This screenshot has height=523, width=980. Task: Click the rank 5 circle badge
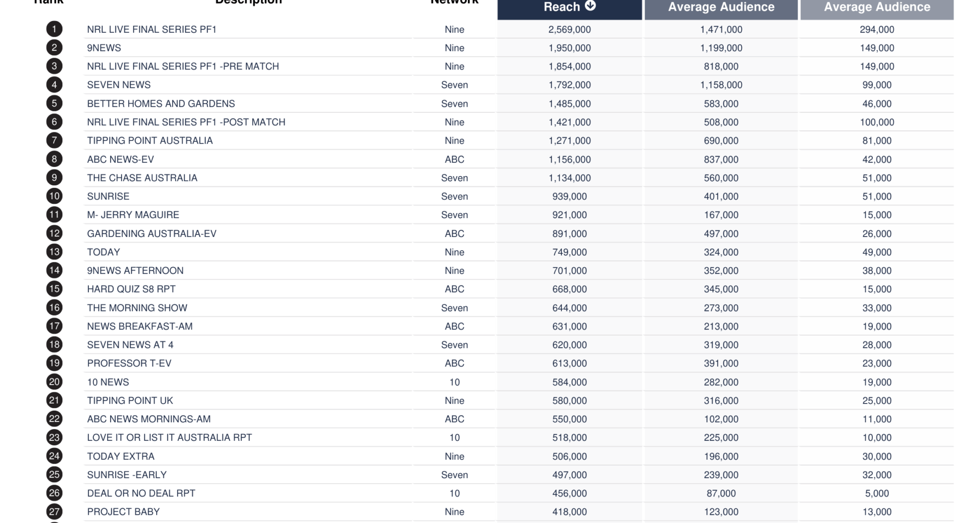[54, 103]
